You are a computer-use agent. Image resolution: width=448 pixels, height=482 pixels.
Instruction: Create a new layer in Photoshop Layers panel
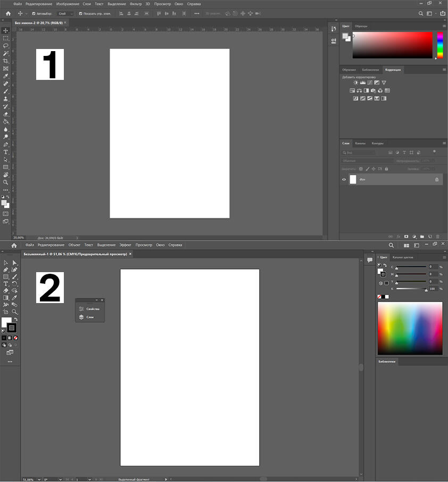tap(430, 236)
